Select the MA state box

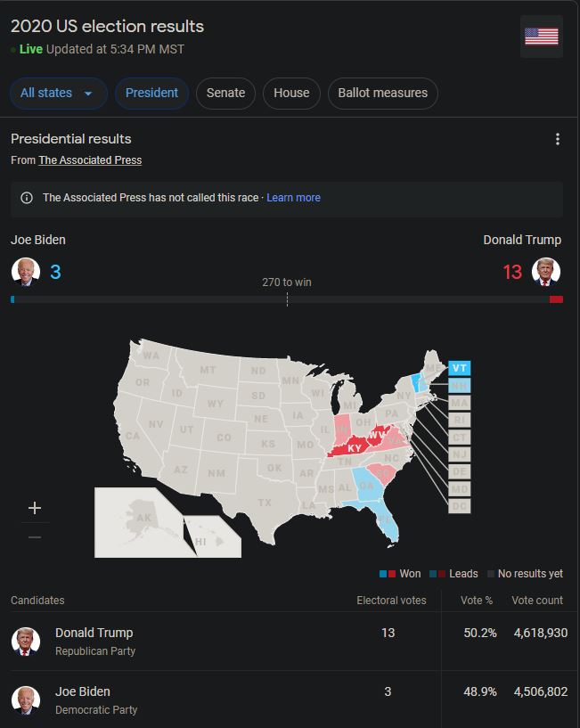click(459, 403)
